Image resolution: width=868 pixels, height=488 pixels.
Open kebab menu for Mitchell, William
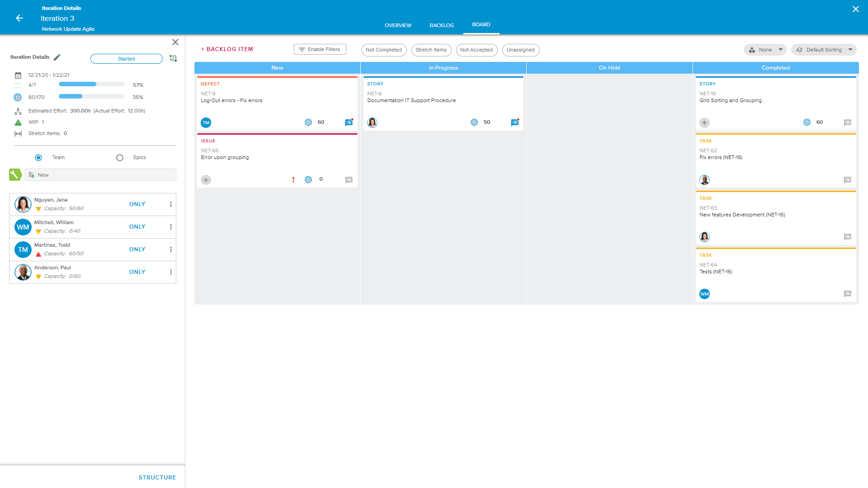tap(171, 227)
